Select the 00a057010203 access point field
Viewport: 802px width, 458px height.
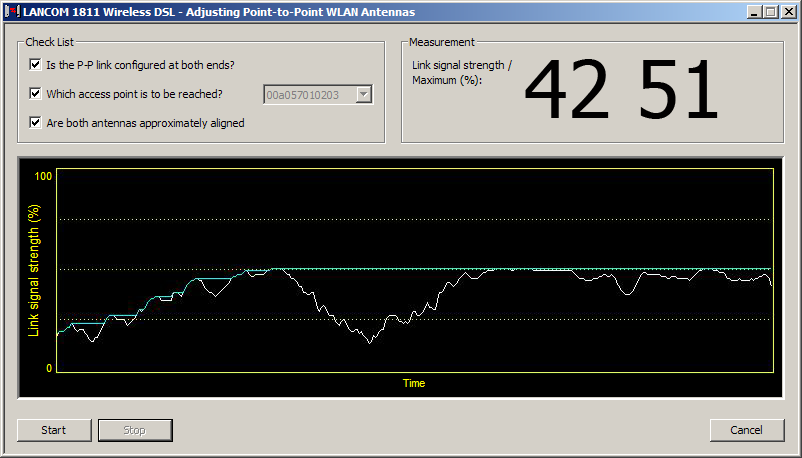tap(308, 94)
